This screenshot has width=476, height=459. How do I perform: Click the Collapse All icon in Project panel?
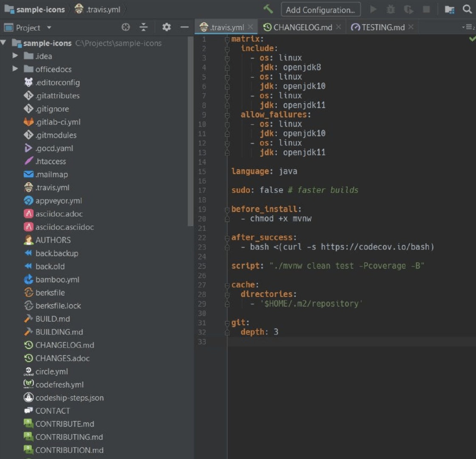144,27
